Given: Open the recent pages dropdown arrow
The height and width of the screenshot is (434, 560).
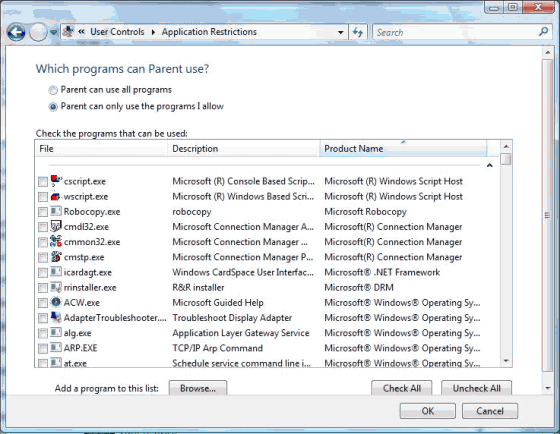Looking at the screenshot, I should point(53,33).
